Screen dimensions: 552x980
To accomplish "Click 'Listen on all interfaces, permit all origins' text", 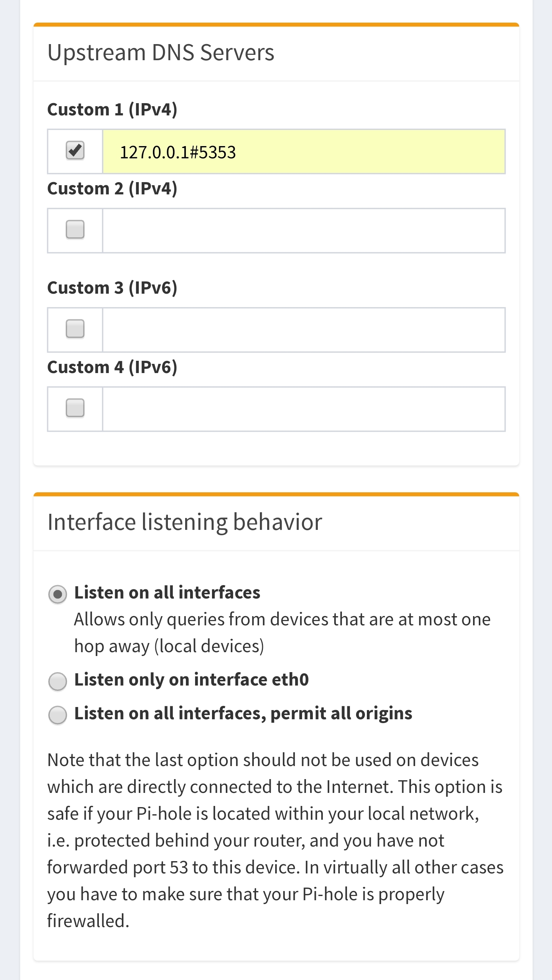I will (243, 714).
